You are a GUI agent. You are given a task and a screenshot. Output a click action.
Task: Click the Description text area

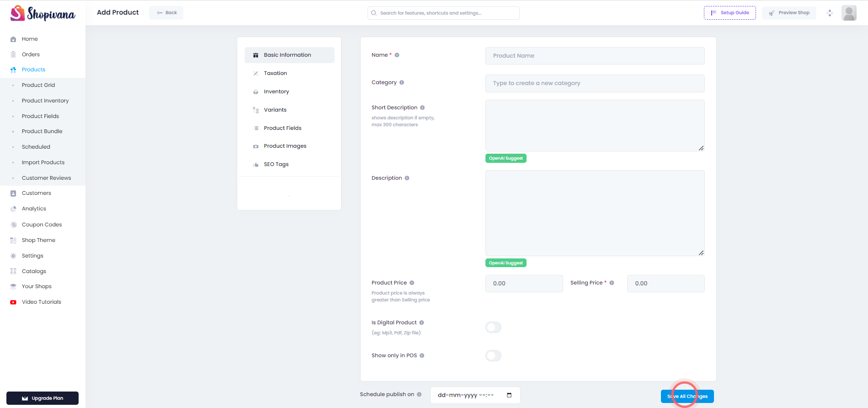pyautogui.click(x=595, y=213)
